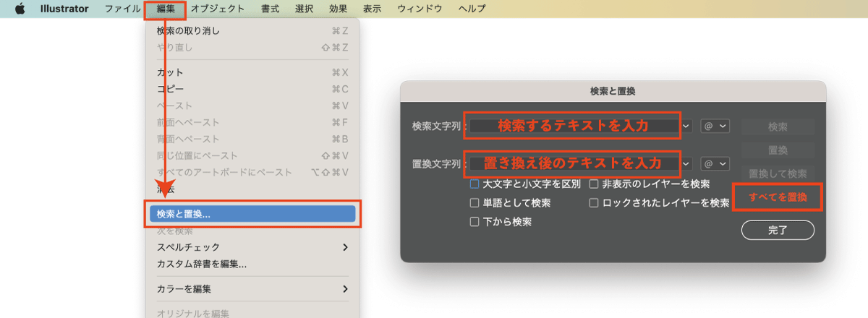The height and width of the screenshot is (318, 868).
Task: Enable ロックされたレイヤーを検索 checkbox
Action: coord(594,203)
